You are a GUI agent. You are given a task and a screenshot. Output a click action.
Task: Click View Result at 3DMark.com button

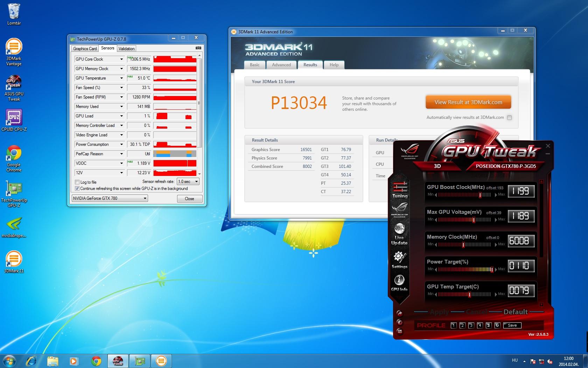pos(468,102)
